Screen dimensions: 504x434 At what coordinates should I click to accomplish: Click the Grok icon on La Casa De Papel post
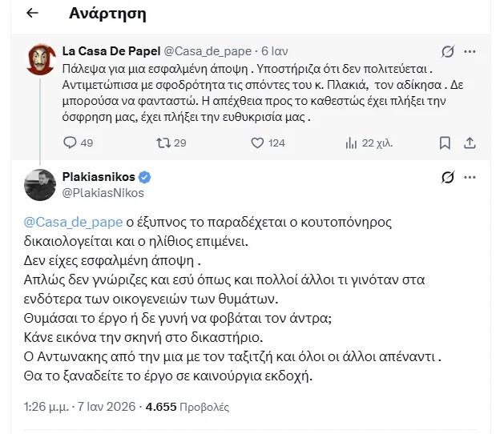point(449,51)
